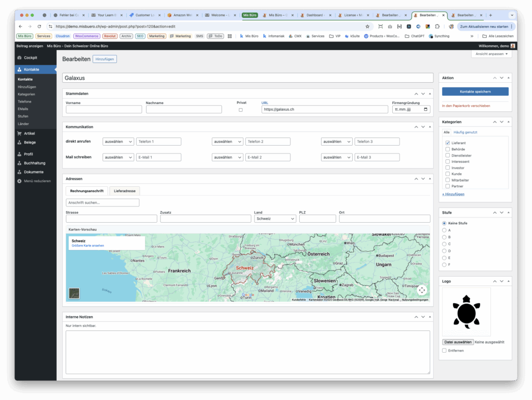
Task: Click the Kontakte speichern button
Action: (x=475, y=92)
